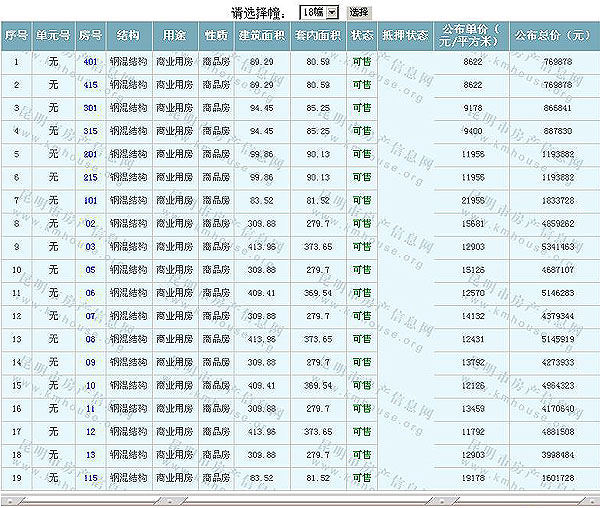Open room number 201 link
The width and height of the screenshot is (600, 508).
click(x=91, y=154)
